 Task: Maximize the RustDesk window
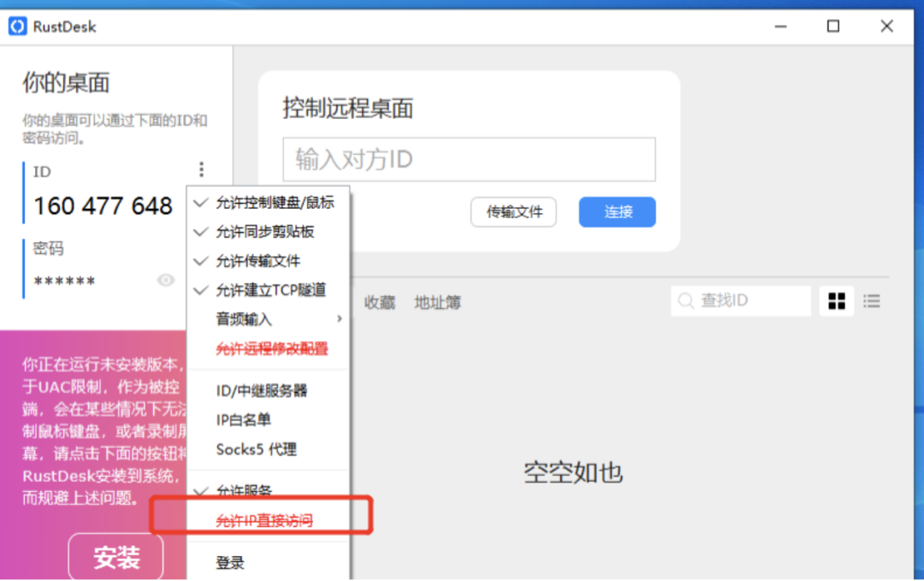(x=833, y=27)
